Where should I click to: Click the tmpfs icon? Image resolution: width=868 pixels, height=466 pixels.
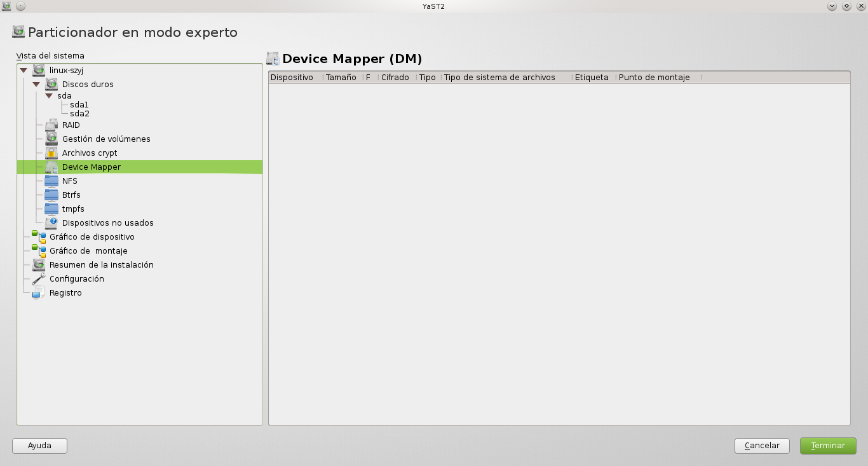(x=51, y=209)
